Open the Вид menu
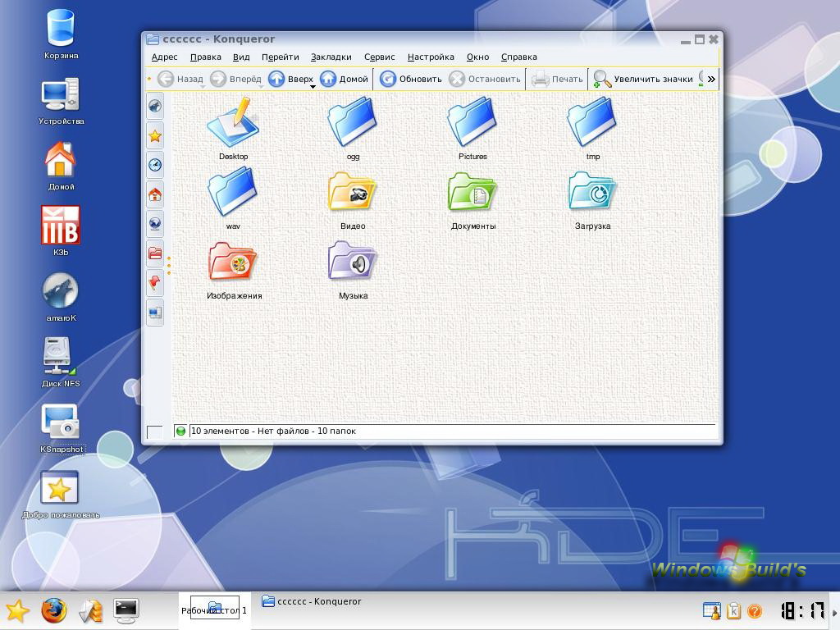Image resolution: width=840 pixels, height=630 pixels. (241, 57)
